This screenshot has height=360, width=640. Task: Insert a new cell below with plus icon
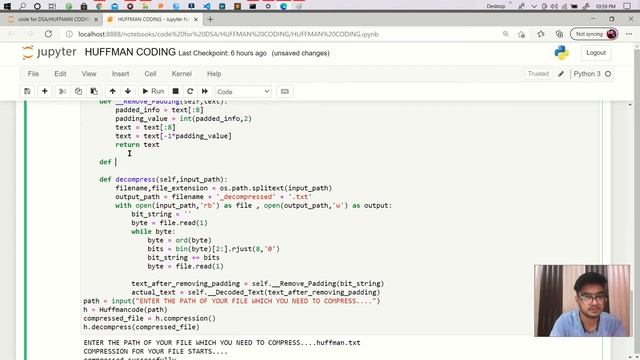click(x=45, y=91)
